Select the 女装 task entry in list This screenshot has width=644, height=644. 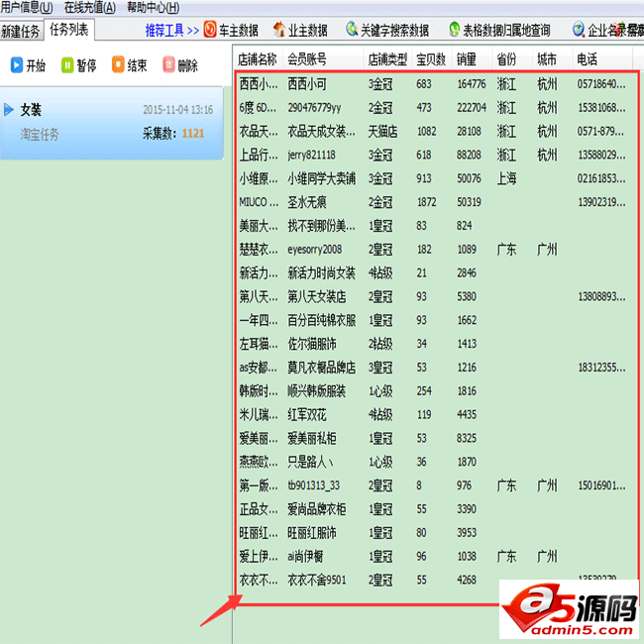112,123
